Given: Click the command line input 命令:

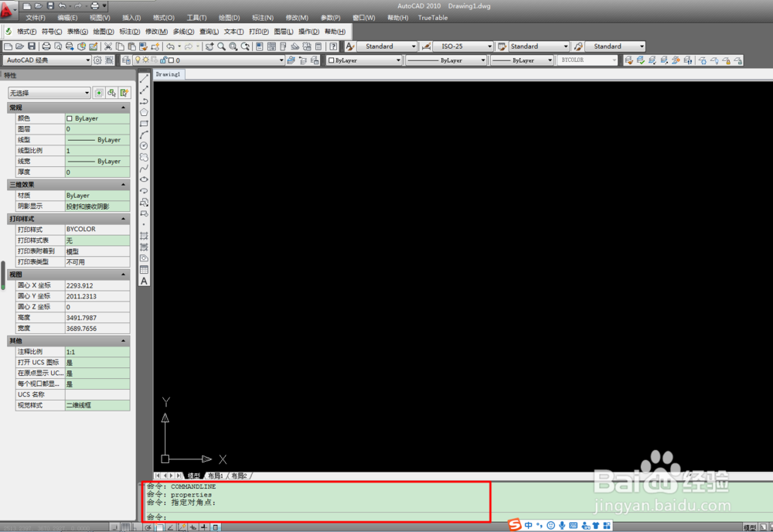Looking at the screenshot, I should click(x=315, y=517).
